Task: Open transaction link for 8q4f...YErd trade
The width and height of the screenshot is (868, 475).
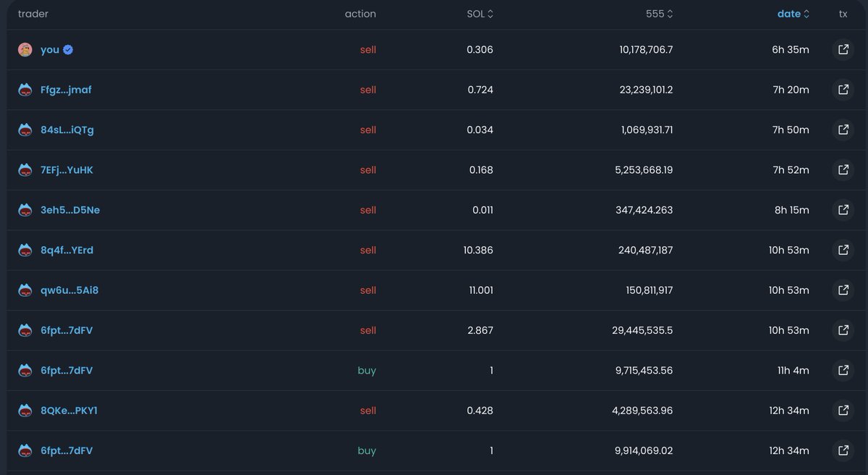Action: [x=843, y=250]
